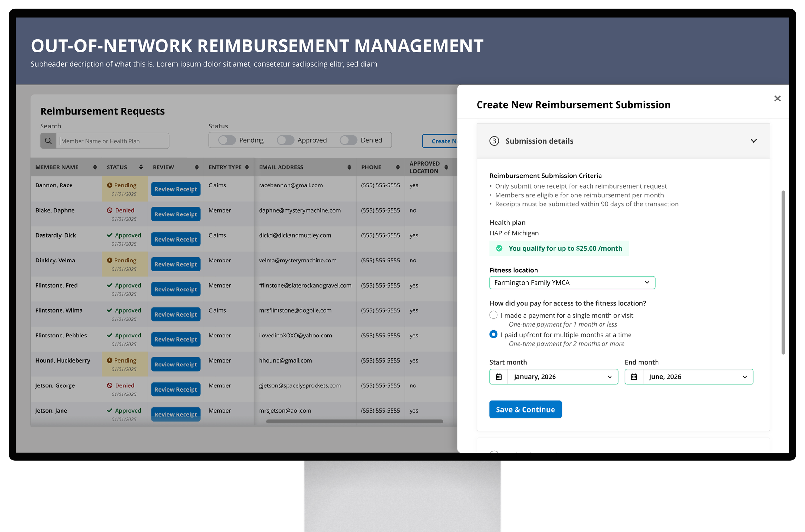
Task: Toggle the Pending status filter
Action: (227, 140)
